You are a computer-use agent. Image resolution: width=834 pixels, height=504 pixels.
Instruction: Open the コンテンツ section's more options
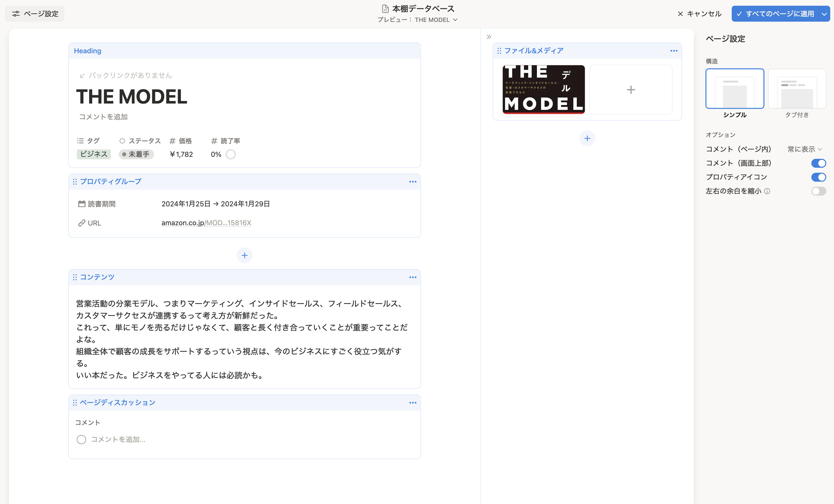(413, 277)
